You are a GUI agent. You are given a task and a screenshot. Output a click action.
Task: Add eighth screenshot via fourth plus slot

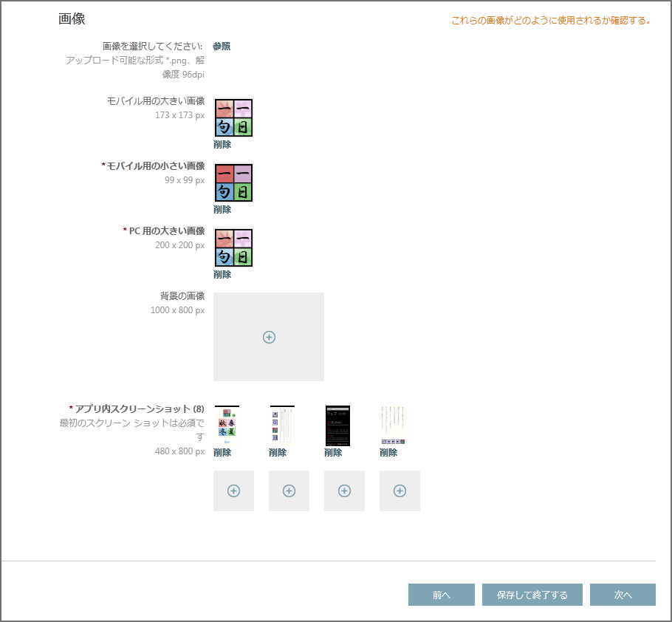point(400,491)
